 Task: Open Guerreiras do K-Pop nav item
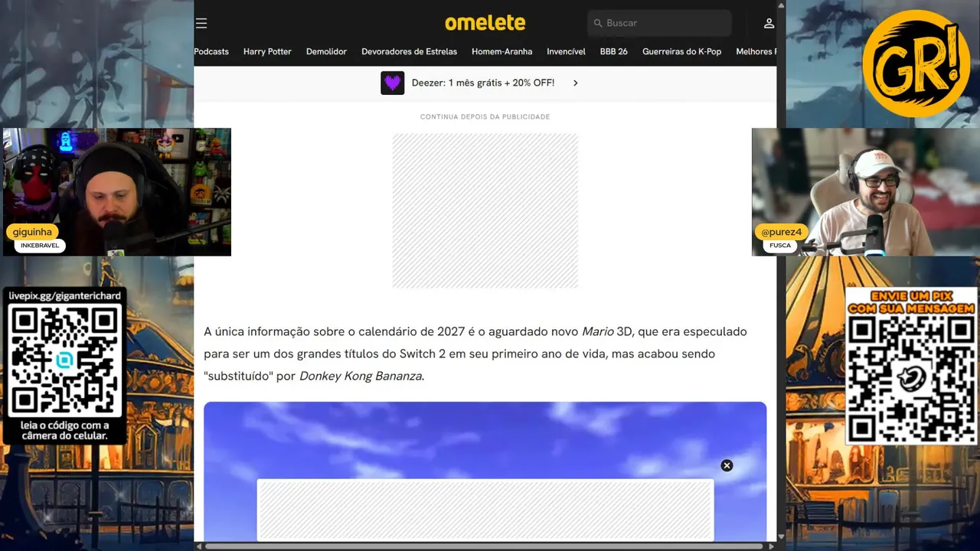[681, 51]
